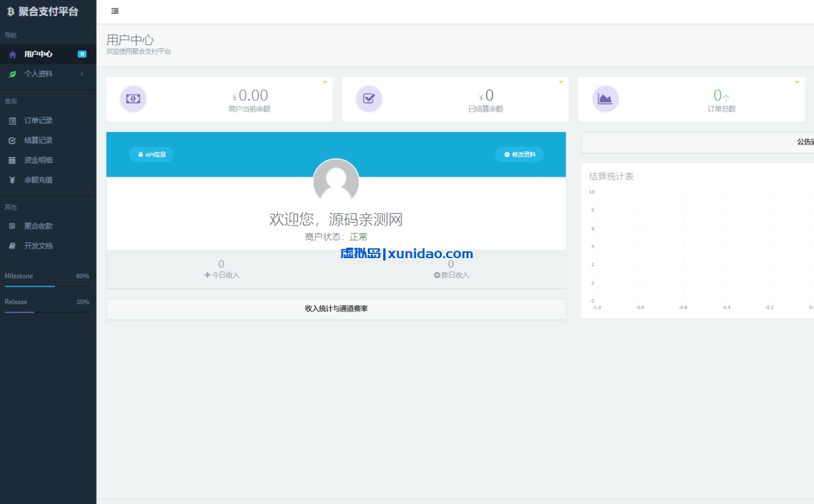Select the 聚合收款 icon in sidebar
The width and height of the screenshot is (814, 504).
[x=12, y=226]
